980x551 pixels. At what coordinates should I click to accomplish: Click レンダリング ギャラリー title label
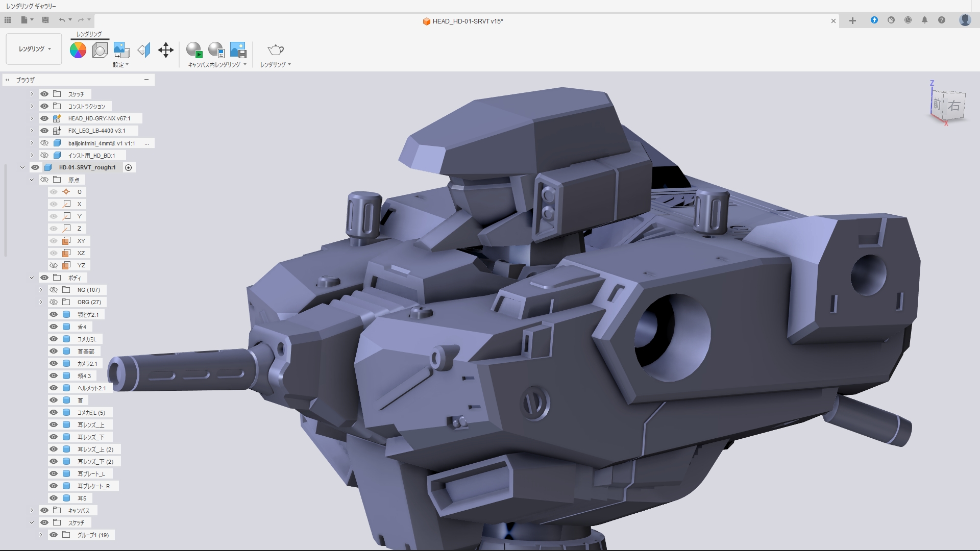click(x=31, y=6)
